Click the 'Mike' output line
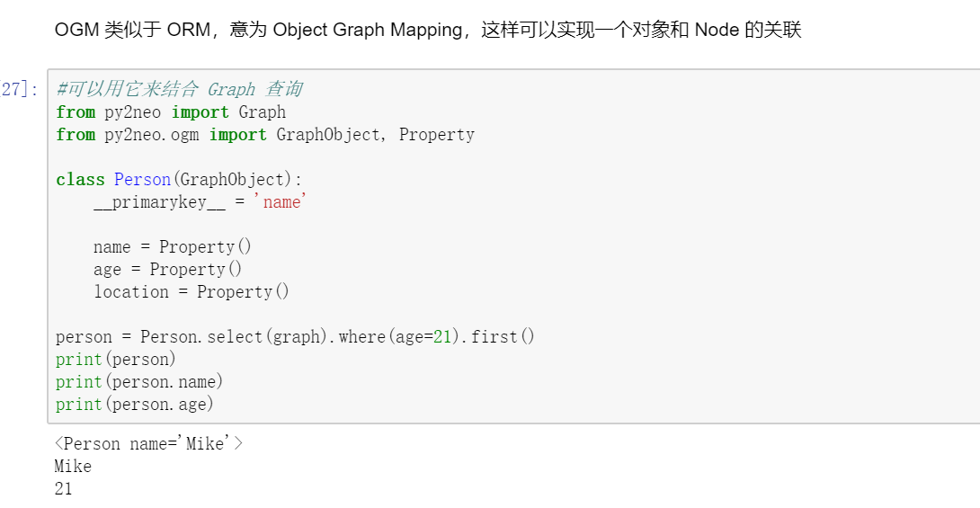 73,466
